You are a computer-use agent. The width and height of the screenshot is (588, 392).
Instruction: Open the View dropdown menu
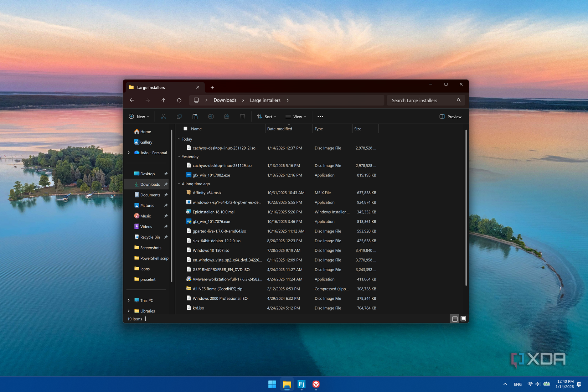point(296,117)
